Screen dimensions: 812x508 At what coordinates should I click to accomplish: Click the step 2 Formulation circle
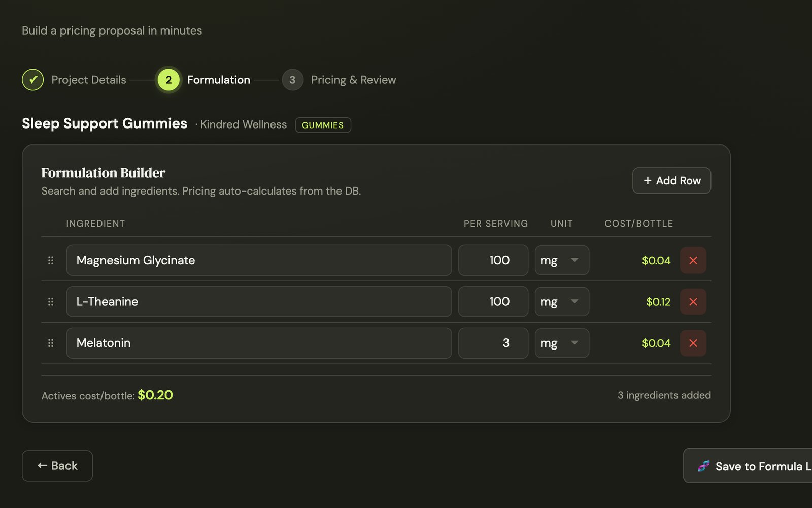[168, 80]
